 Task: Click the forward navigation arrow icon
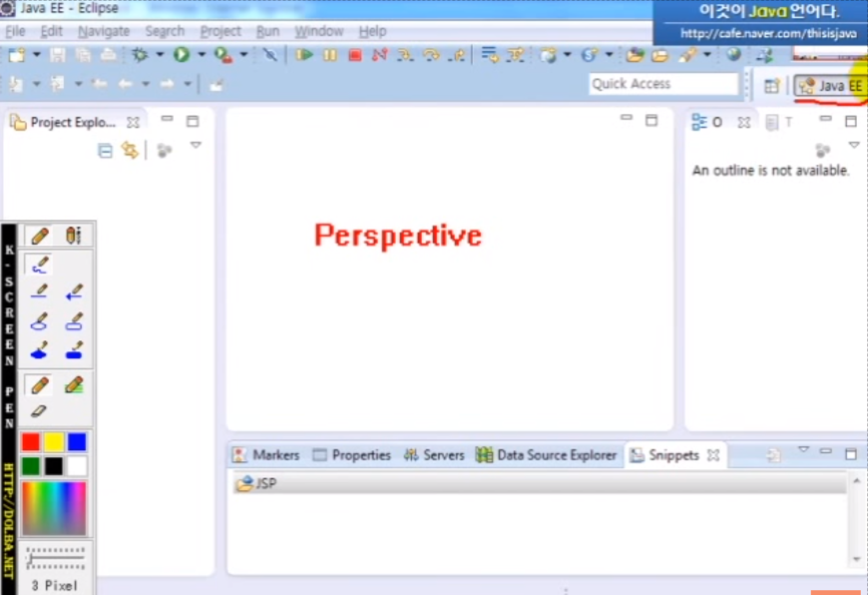pyautogui.click(x=168, y=84)
